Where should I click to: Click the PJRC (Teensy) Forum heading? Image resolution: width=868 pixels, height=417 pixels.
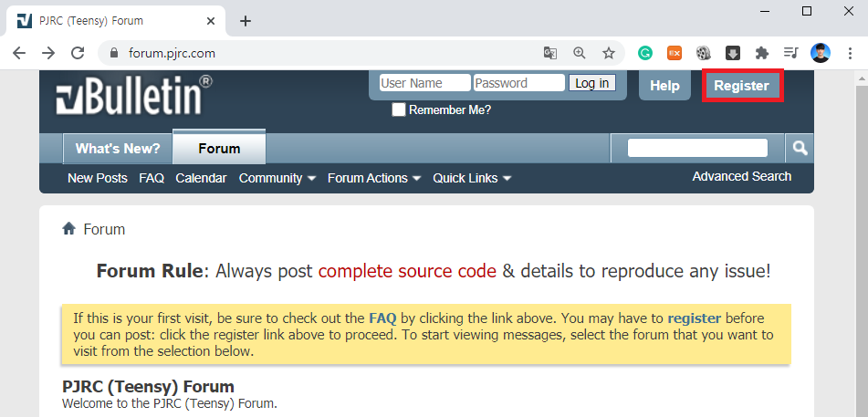pyautogui.click(x=148, y=386)
